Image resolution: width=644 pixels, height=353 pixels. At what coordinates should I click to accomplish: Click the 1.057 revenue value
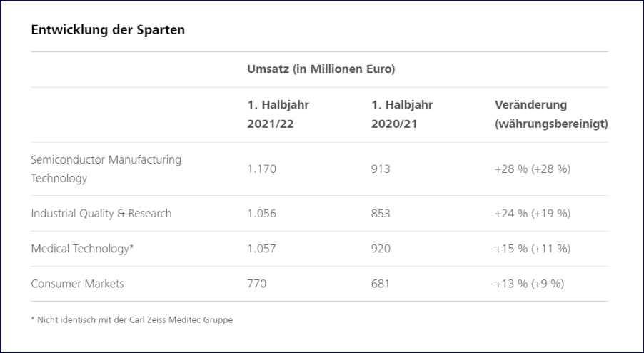point(261,248)
